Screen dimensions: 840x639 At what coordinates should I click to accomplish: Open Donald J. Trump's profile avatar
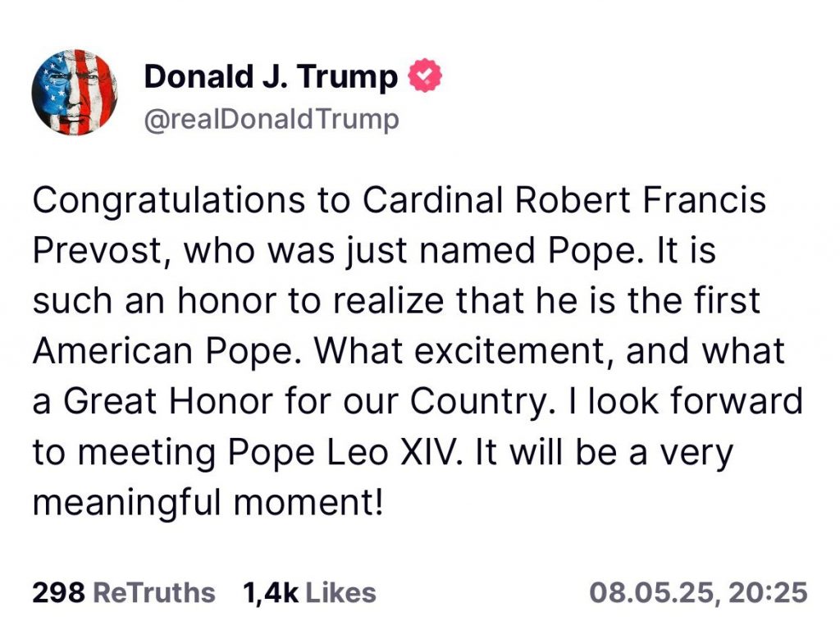75,92
